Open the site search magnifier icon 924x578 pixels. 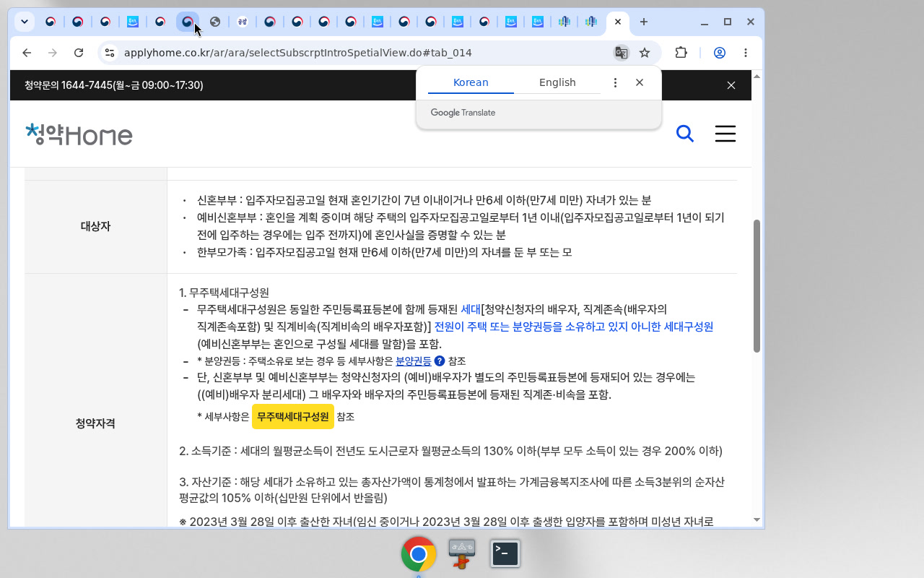pyautogui.click(x=684, y=134)
